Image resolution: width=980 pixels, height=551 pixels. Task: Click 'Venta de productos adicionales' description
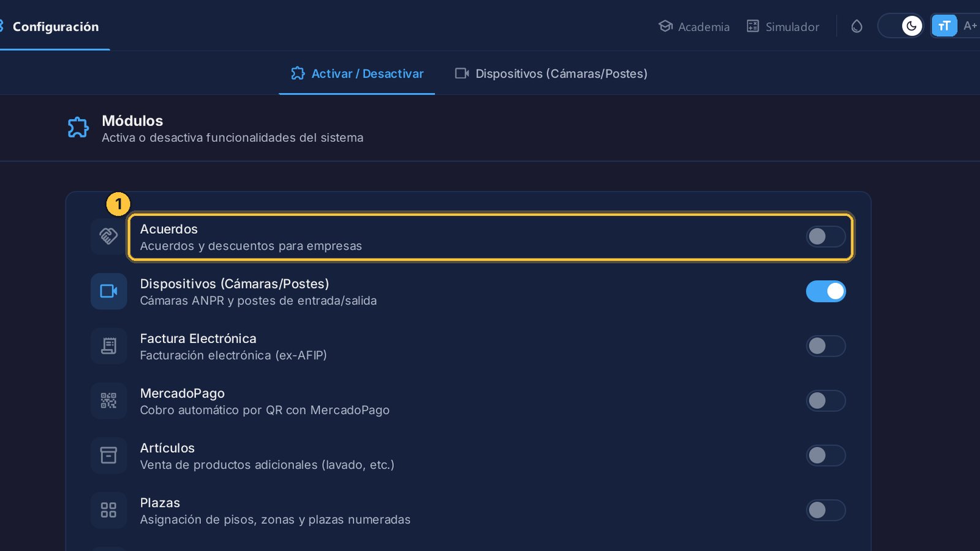tap(267, 465)
